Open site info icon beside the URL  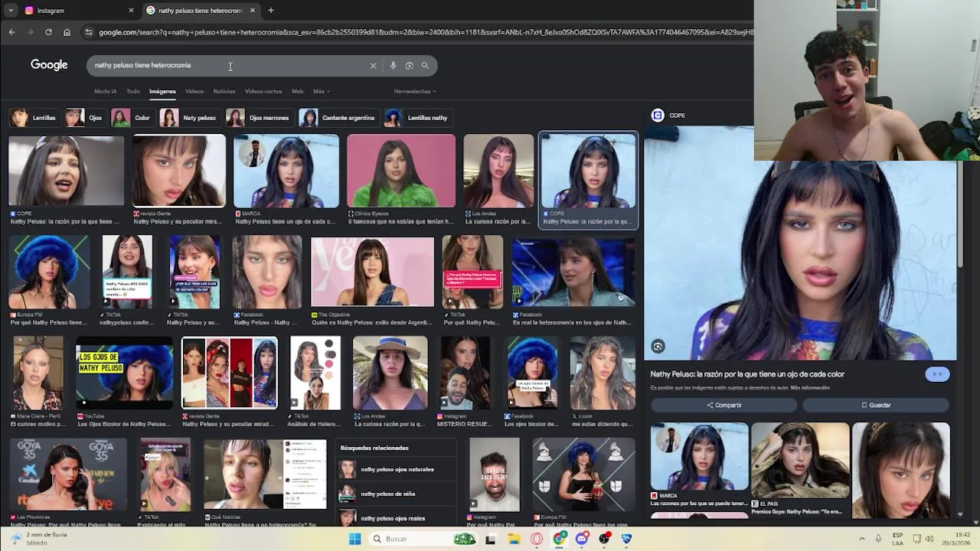[x=89, y=32]
